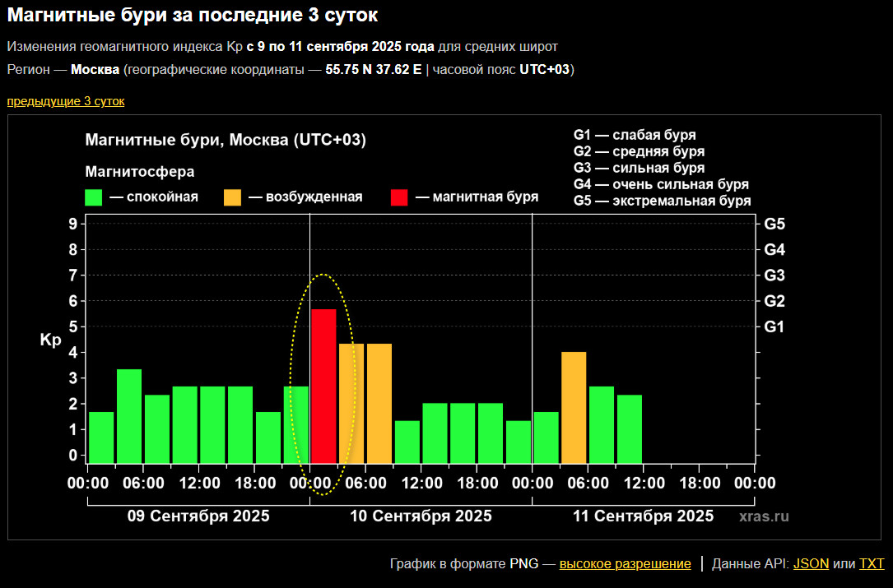Click the red storm bar on the chart
Screen dimensions: 893x588
(x=323, y=387)
